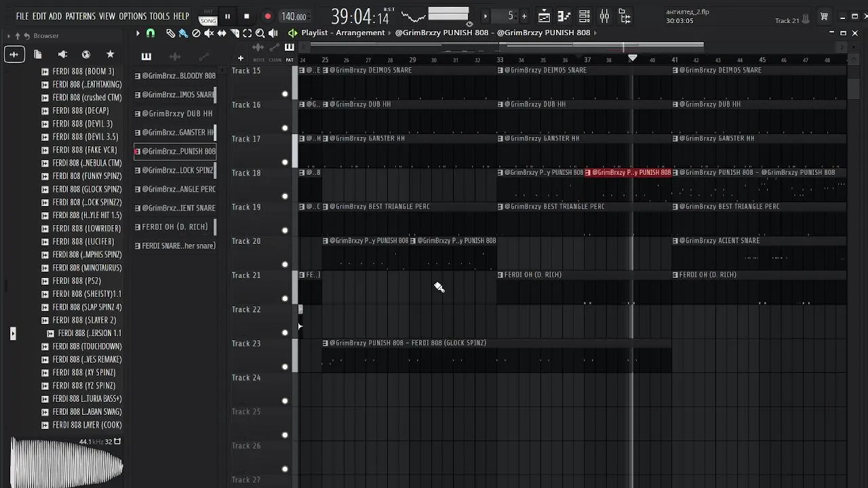The height and width of the screenshot is (488, 868).
Task: Open pattern selector arrow beside number 5
Action: pyautogui.click(x=485, y=16)
